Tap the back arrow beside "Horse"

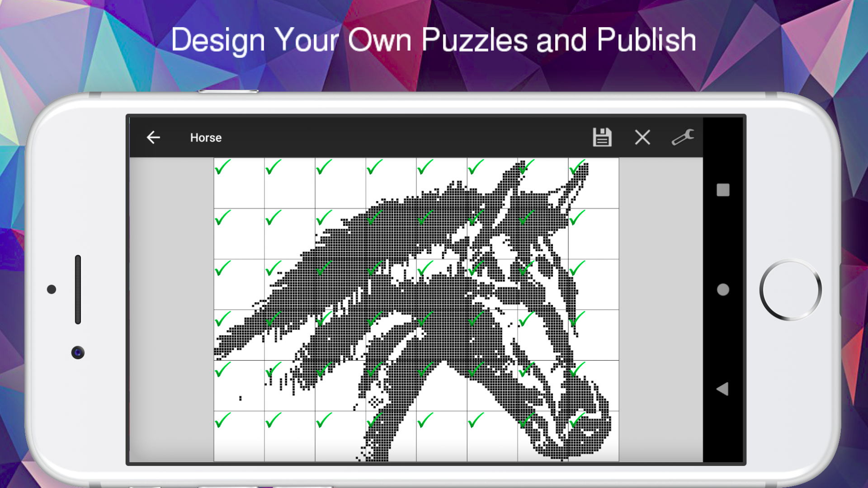coord(153,137)
